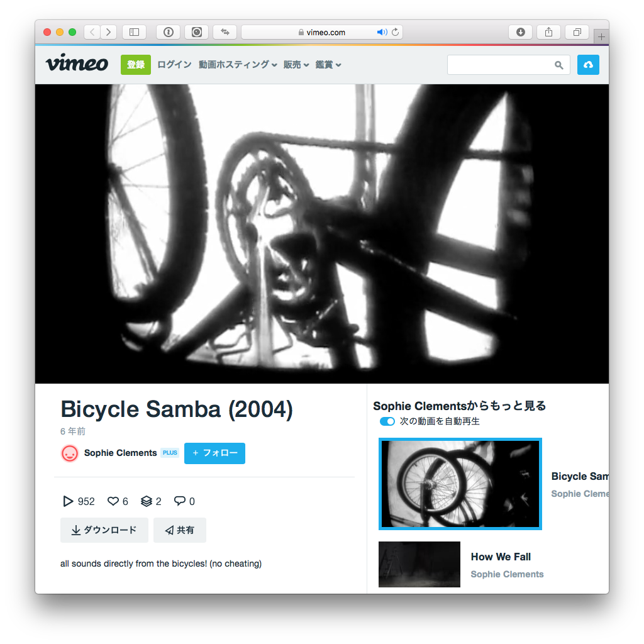Click the Safari share icon

tap(548, 32)
